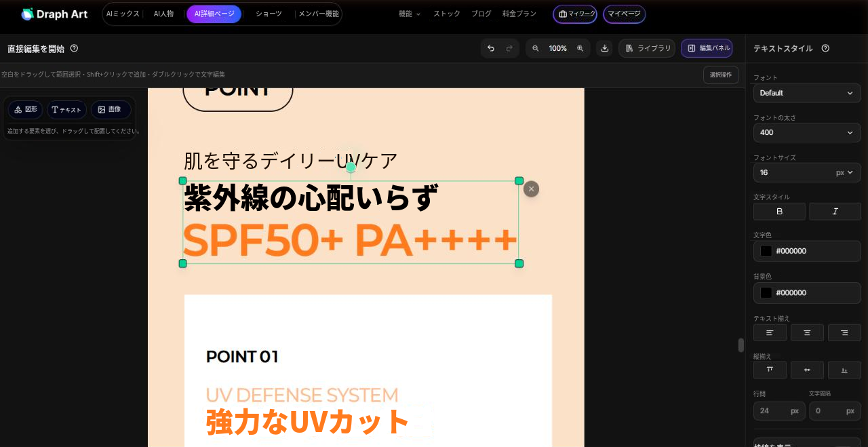Remove the selected text with the X handle
The height and width of the screenshot is (447, 868).
click(531, 189)
